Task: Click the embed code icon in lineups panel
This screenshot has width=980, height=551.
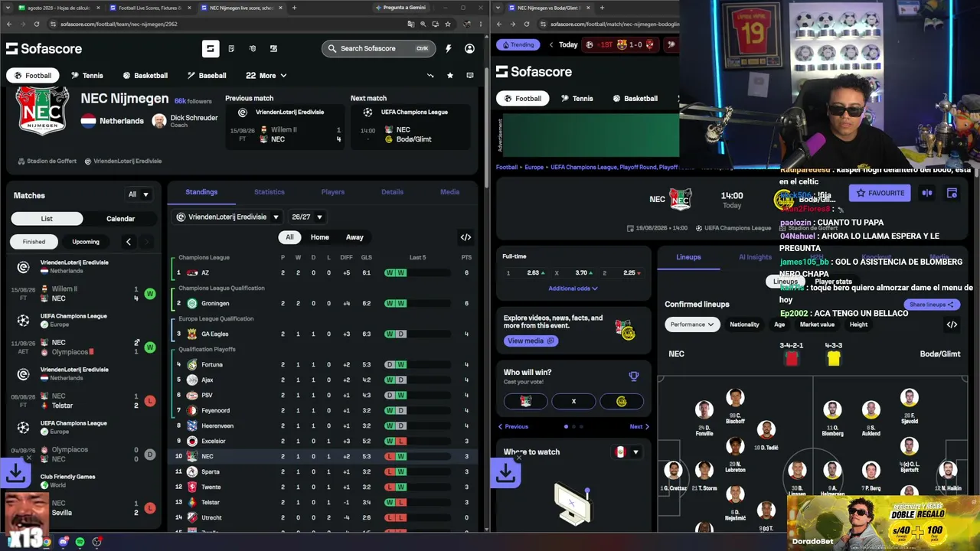Action: (x=952, y=324)
